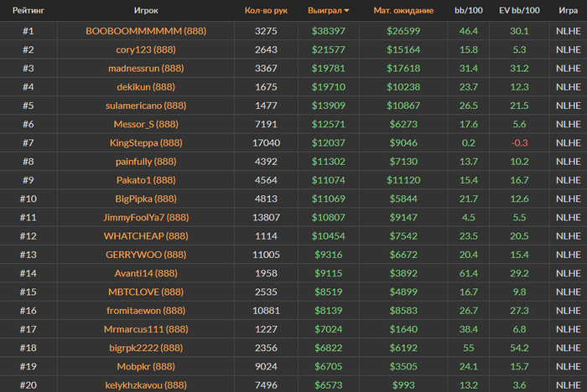Viewport: 587px width, 392px height.
Task: Open bigrpk2222 (888) player link
Action: [x=146, y=348]
